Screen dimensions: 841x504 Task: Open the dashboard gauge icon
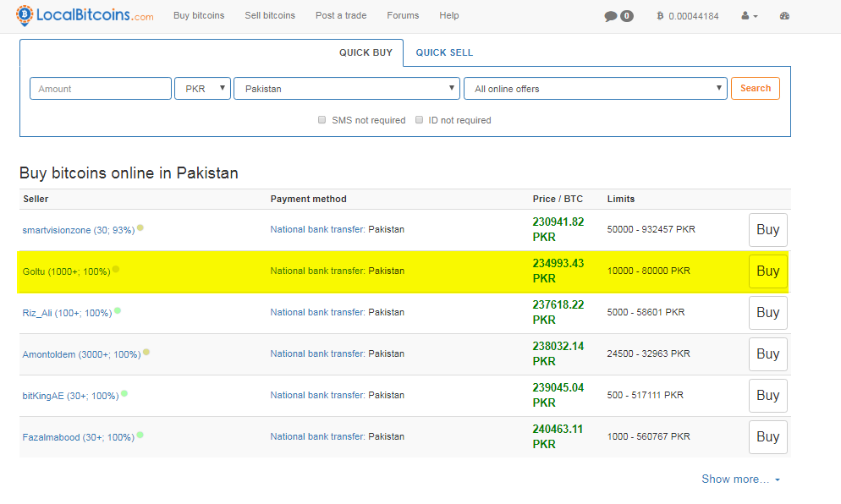[784, 16]
